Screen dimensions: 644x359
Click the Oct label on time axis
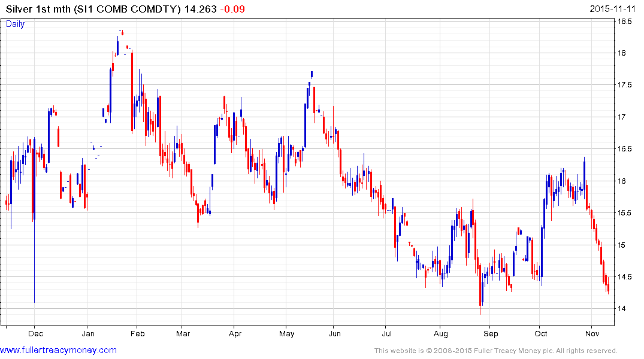[541, 333]
